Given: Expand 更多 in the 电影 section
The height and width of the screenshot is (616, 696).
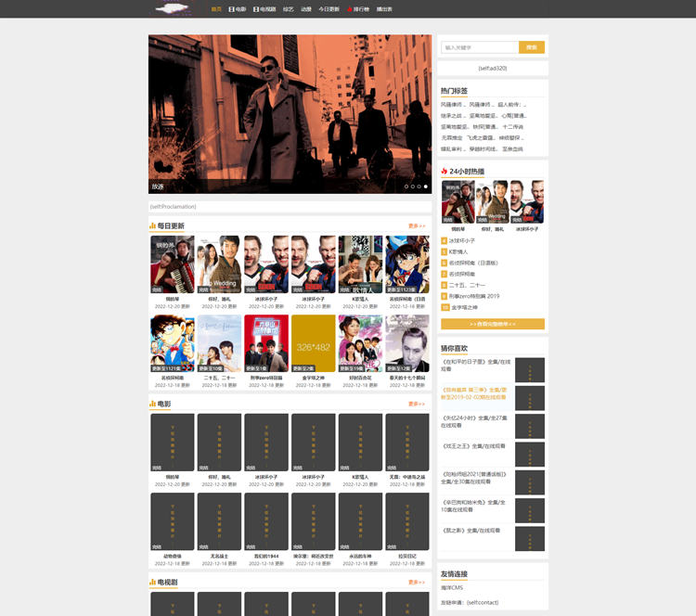Looking at the screenshot, I should (417, 404).
